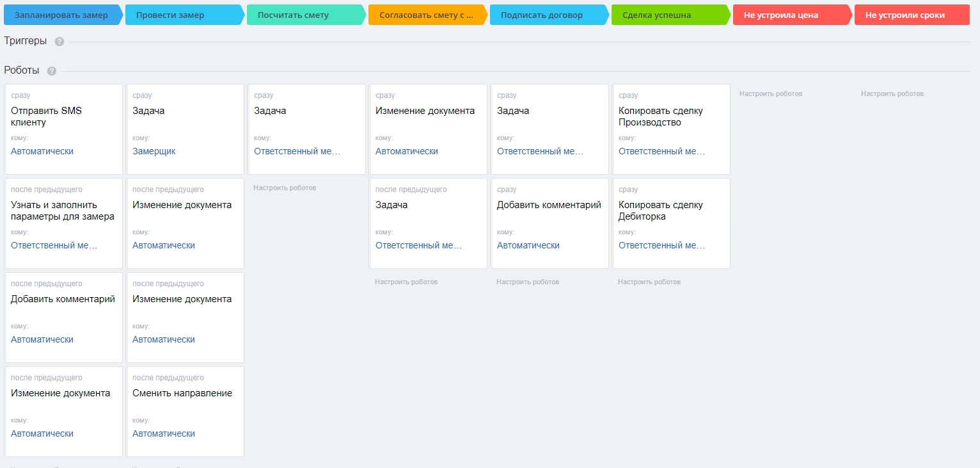The image size is (980, 468).
Task: Select the orange Согласовать смету stage
Action: [x=426, y=15]
